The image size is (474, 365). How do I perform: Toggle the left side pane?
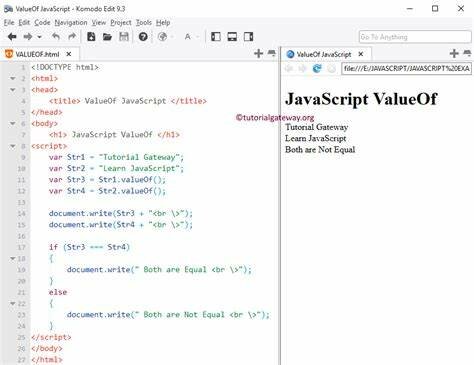(x=216, y=37)
